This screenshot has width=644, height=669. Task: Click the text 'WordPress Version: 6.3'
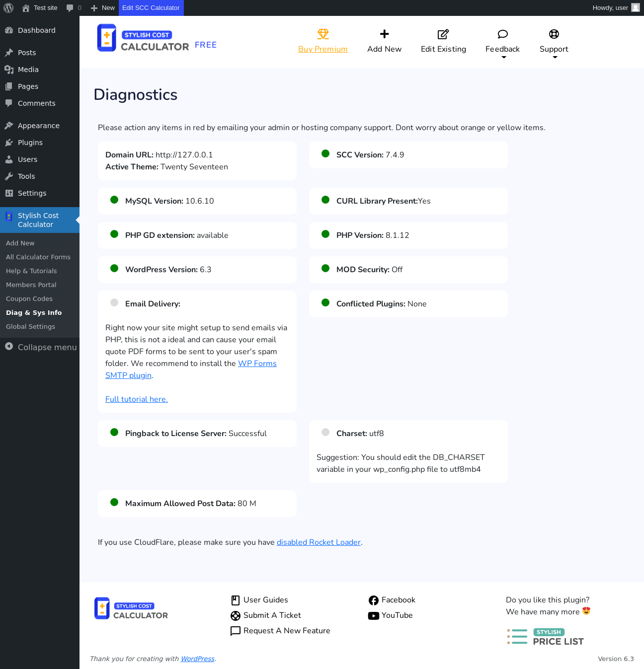tap(168, 270)
